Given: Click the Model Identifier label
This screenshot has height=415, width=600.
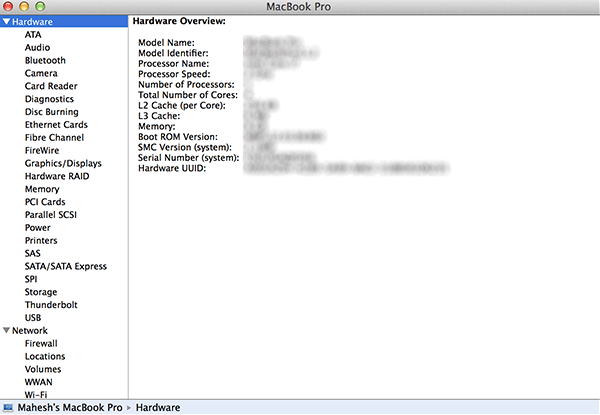Looking at the screenshot, I should click(173, 53).
